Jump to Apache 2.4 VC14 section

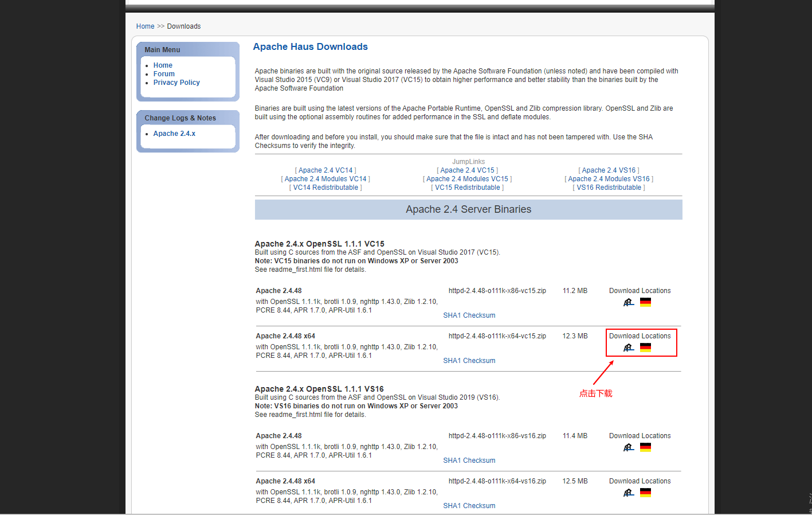pyautogui.click(x=325, y=170)
